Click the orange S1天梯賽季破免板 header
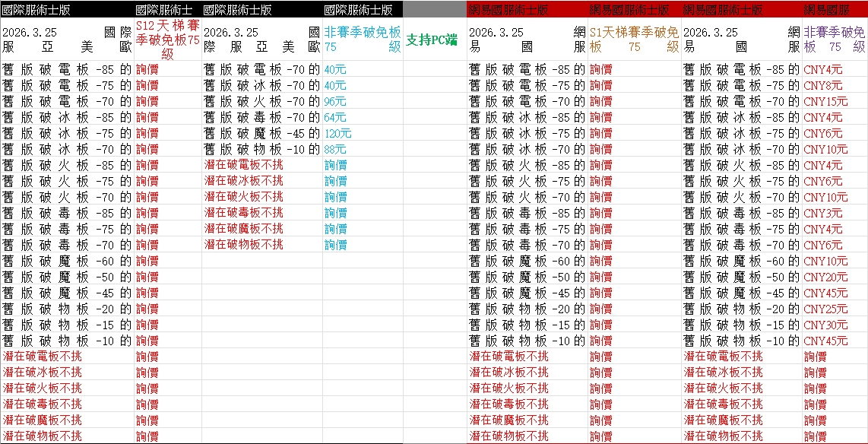868x444 pixels. tap(634, 40)
